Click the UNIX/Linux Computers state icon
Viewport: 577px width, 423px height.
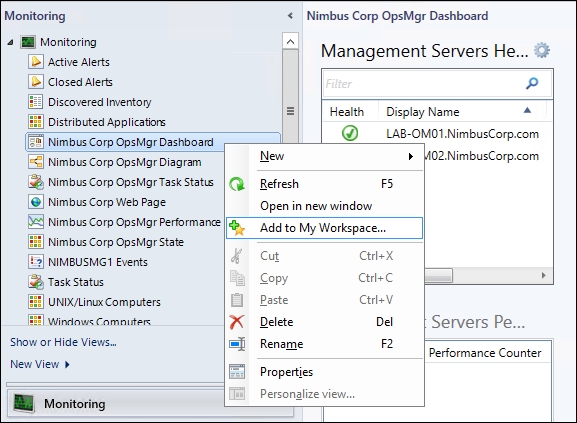[x=36, y=302]
